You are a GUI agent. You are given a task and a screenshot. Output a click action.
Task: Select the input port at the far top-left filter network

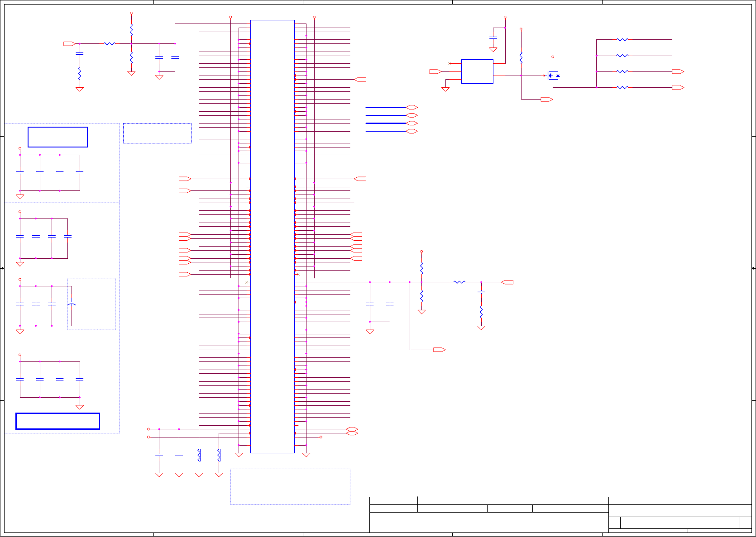70,44
